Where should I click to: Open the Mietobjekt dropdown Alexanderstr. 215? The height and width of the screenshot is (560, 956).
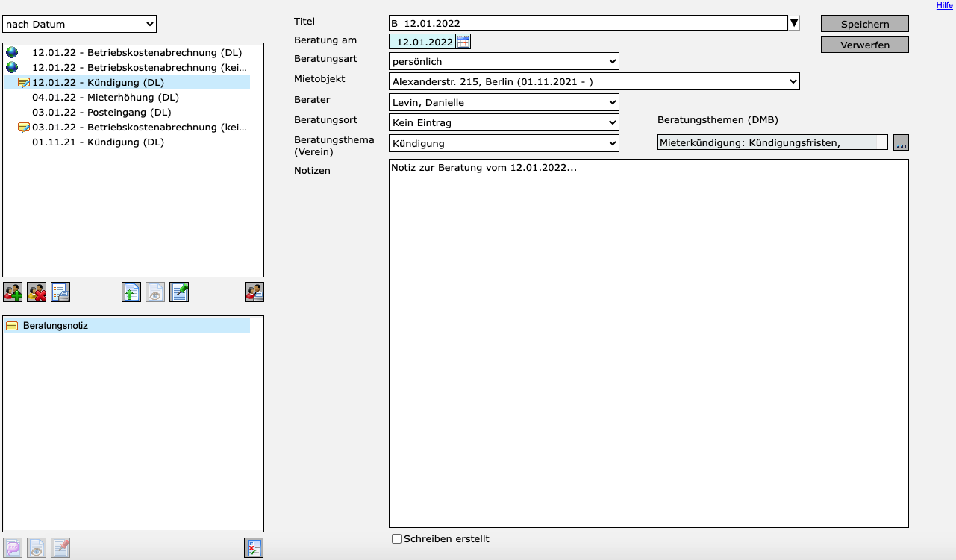[594, 81]
